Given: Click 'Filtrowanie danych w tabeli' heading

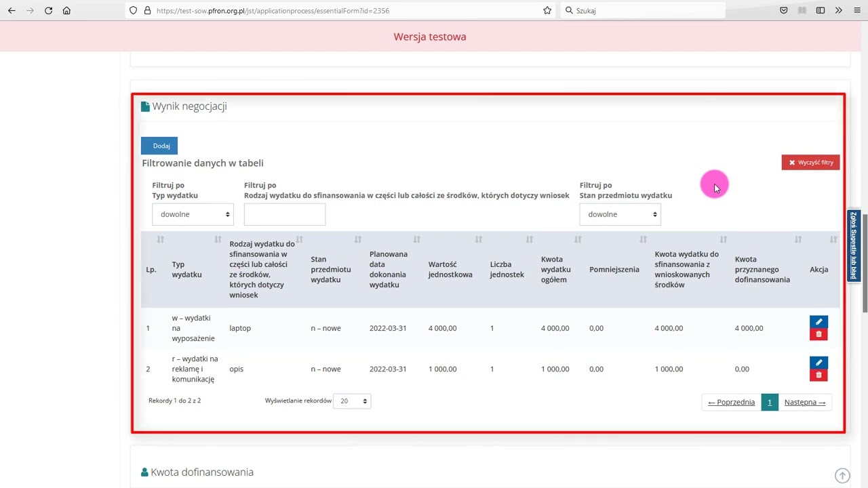Looking at the screenshot, I should (x=203, y=163).
